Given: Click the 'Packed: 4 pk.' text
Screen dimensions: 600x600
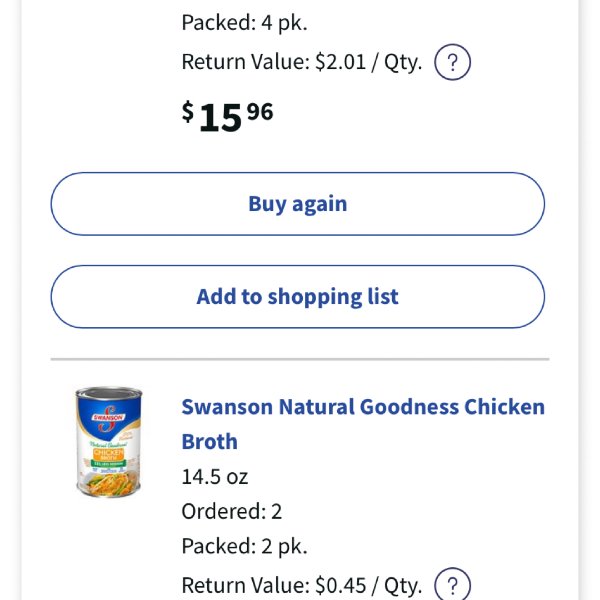Looking at the screenshot, I should point(244,23).
